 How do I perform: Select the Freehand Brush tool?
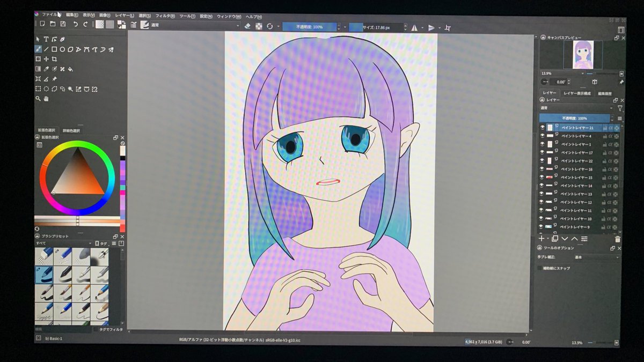point(38,49)
